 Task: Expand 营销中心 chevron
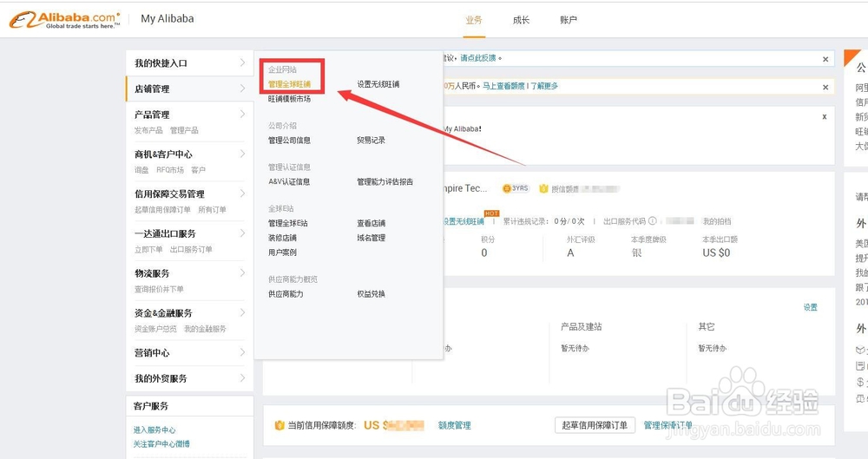(x=242, y=352)
